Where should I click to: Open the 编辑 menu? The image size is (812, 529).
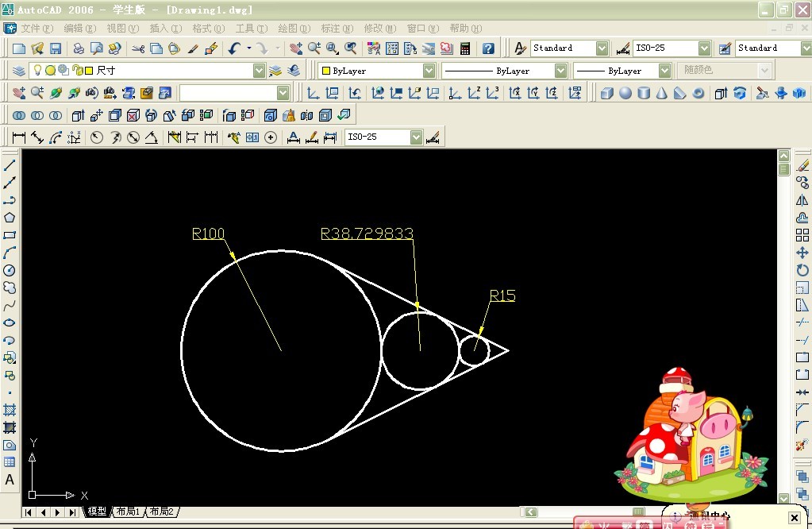click(x=79, y=29)
